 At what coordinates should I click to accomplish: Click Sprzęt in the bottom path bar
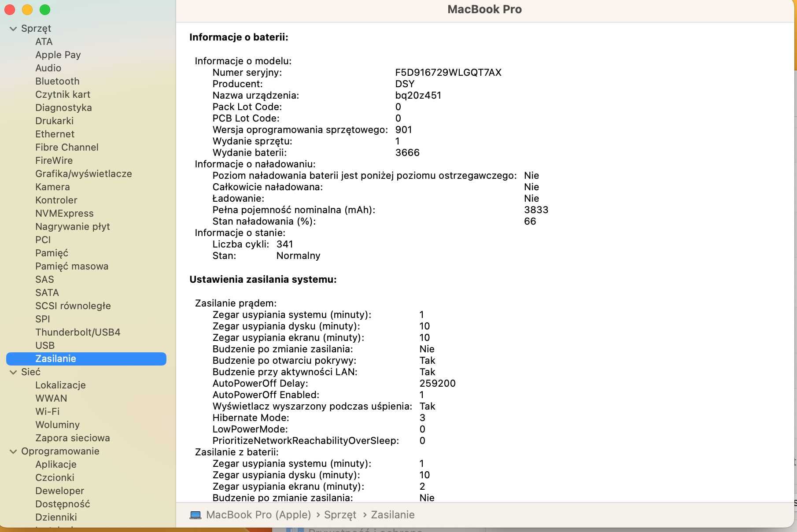[x=340, y=515]
